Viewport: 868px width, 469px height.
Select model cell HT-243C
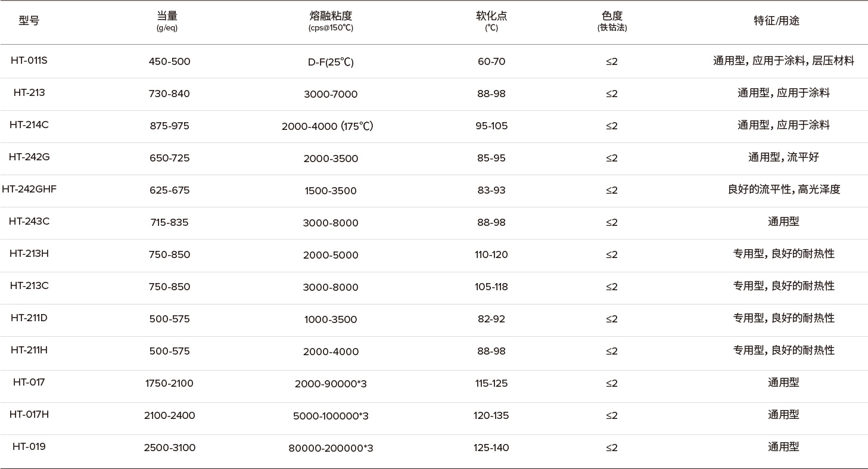pyautogui.click(x=29, y=222)
